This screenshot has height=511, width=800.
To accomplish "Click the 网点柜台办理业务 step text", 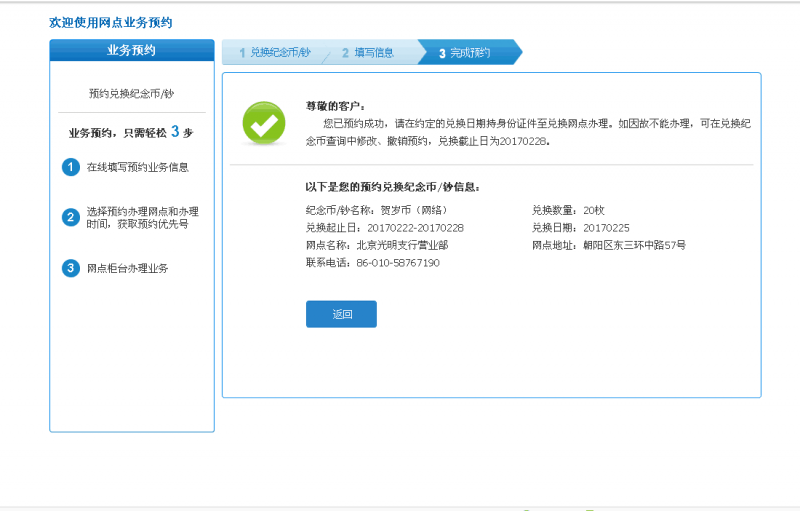I will coord(128,268).
